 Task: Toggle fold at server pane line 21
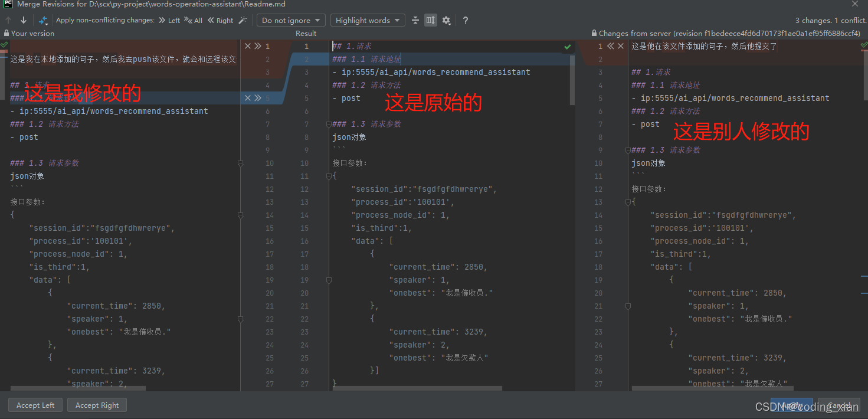pos(628,306)
